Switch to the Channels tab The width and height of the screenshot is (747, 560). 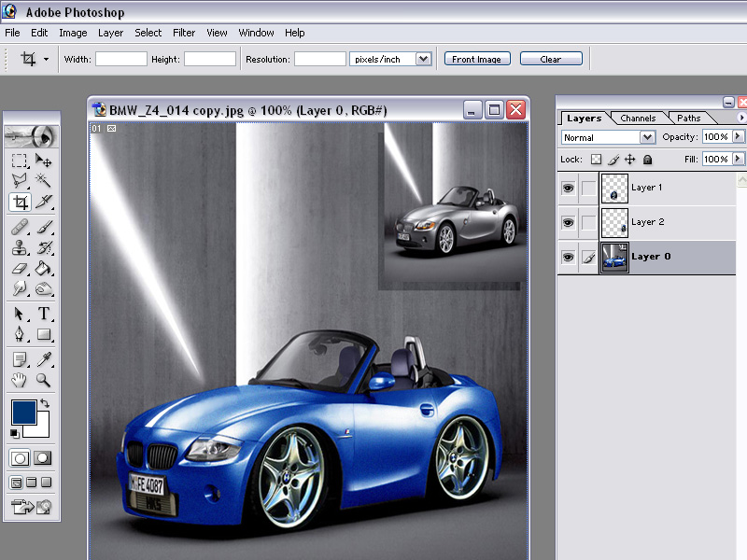(x=638, y=119)
